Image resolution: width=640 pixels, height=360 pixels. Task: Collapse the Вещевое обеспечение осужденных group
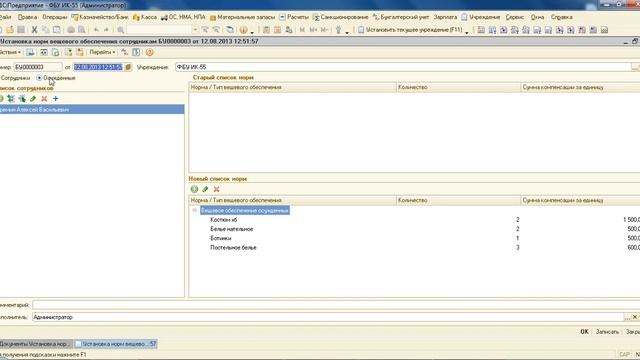pos(195,210)
